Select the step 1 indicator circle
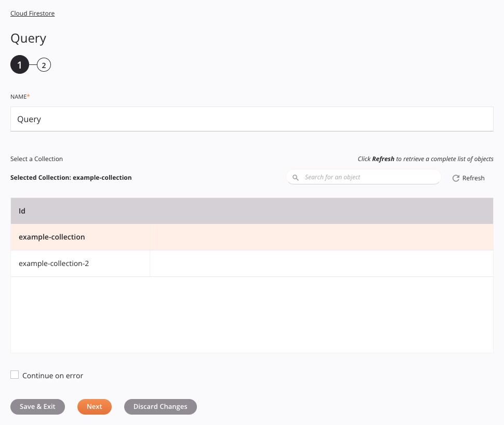Image resolution: width=504 pixels, height=425 pixels. [20, 65]
